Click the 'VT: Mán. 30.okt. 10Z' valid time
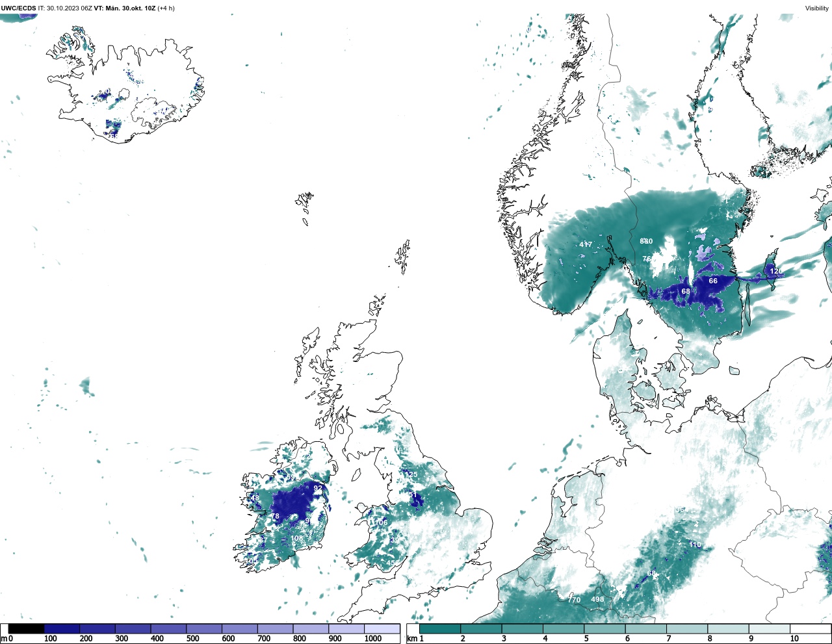832x644 pixels. click(125, 8)
